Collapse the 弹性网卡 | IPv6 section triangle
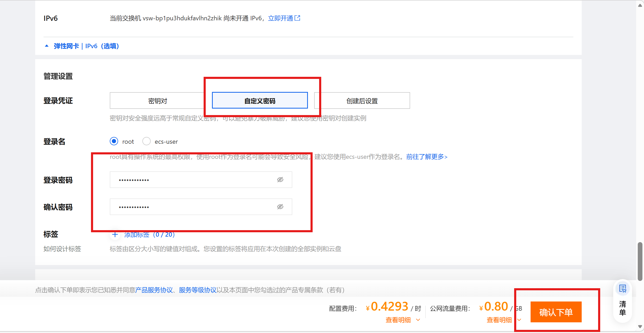The width and height of the screenshot is (644, 333). click(47, 46)
